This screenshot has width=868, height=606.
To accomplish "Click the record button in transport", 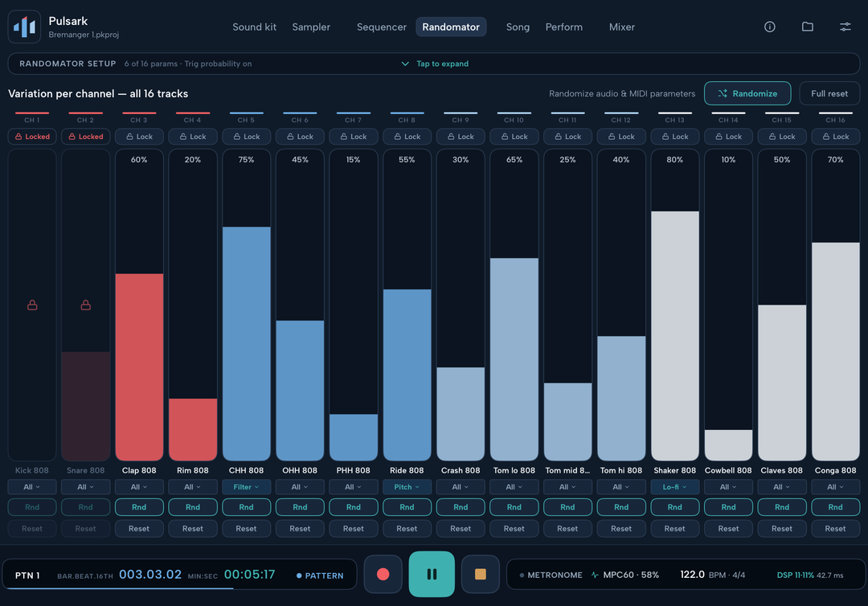I will click(383, 575).
